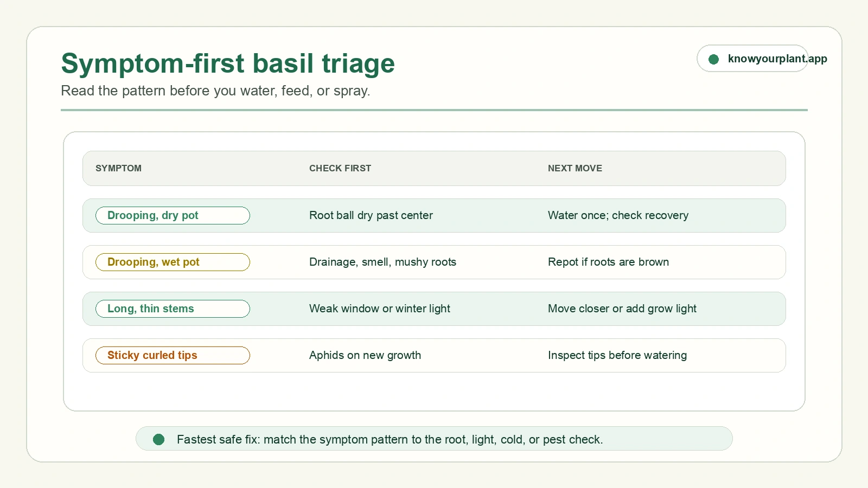The width and height of the screenshot is (868, 488).
Task: Click the Root ball dry past center cell
Action: coord(371,215)
